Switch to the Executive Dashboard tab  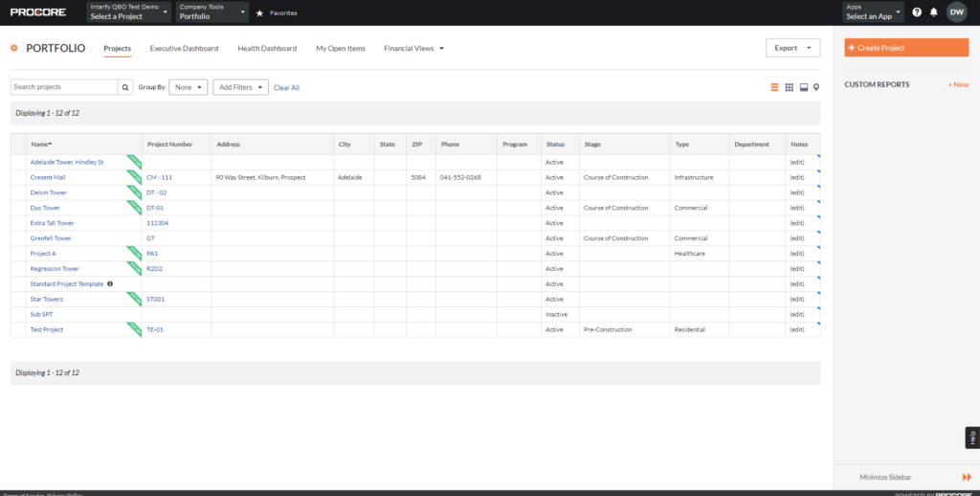point(184,48)
